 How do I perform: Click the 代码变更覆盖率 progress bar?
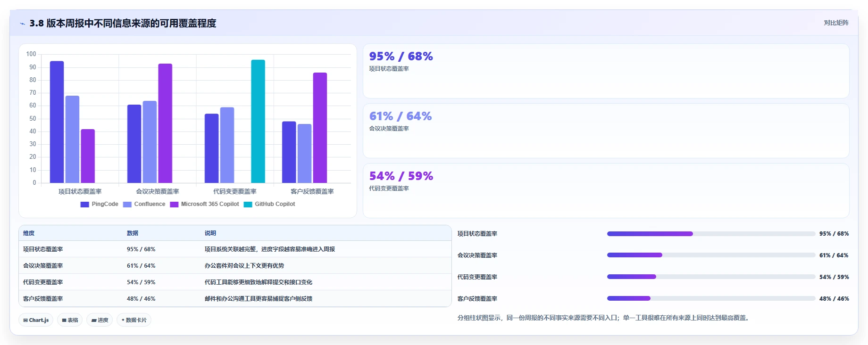(x=711, y=277)
